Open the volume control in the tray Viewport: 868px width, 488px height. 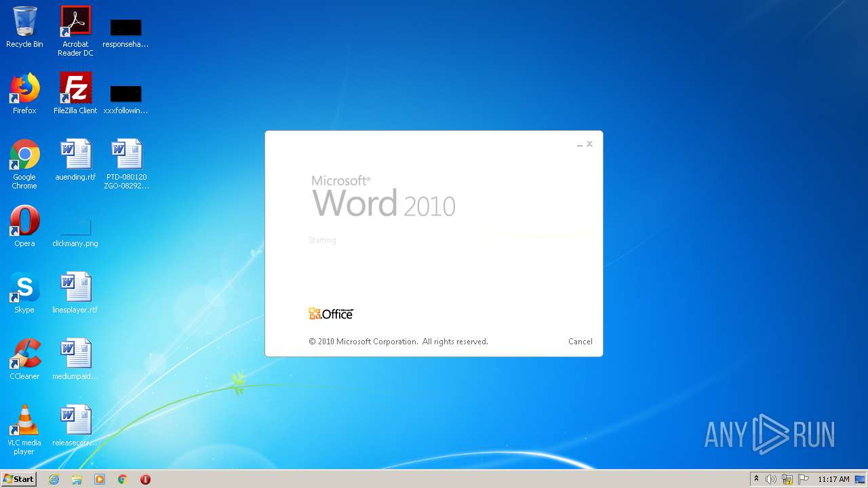click(x=771, y=479)
